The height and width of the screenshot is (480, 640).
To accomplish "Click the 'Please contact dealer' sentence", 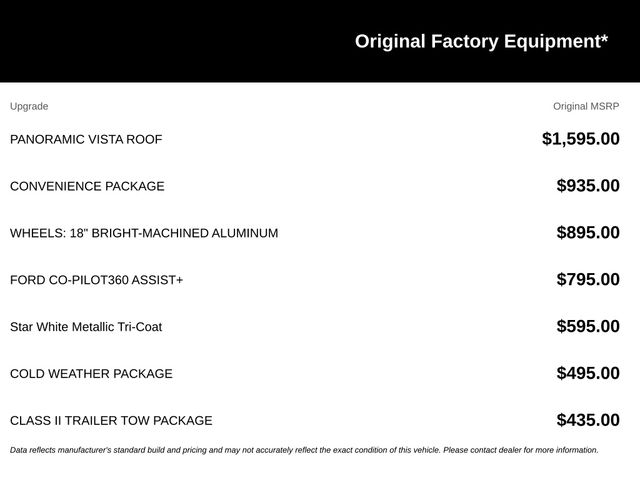I will (521, 450).
